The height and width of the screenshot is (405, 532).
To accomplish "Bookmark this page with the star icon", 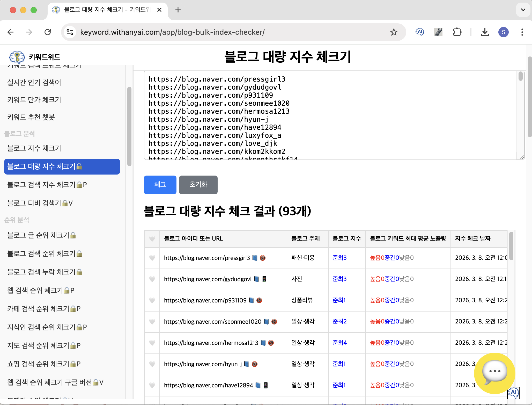I will click(x=394, y=32).
